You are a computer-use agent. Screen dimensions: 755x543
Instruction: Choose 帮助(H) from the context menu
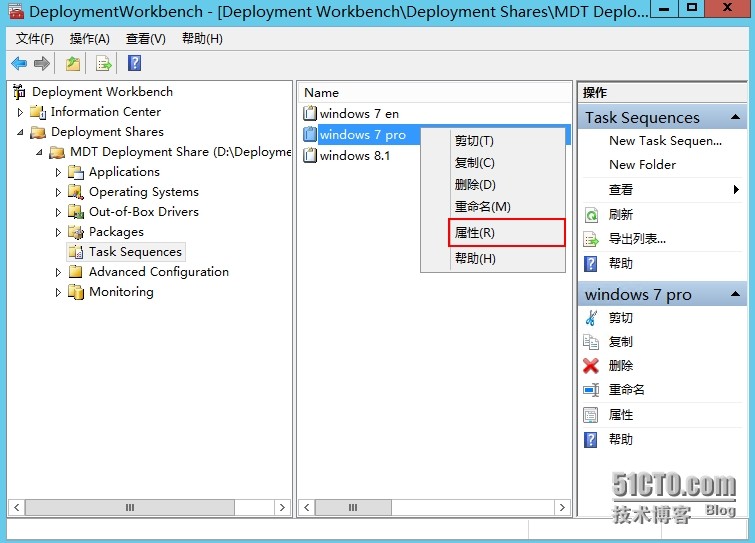click(x=493, y=259)
